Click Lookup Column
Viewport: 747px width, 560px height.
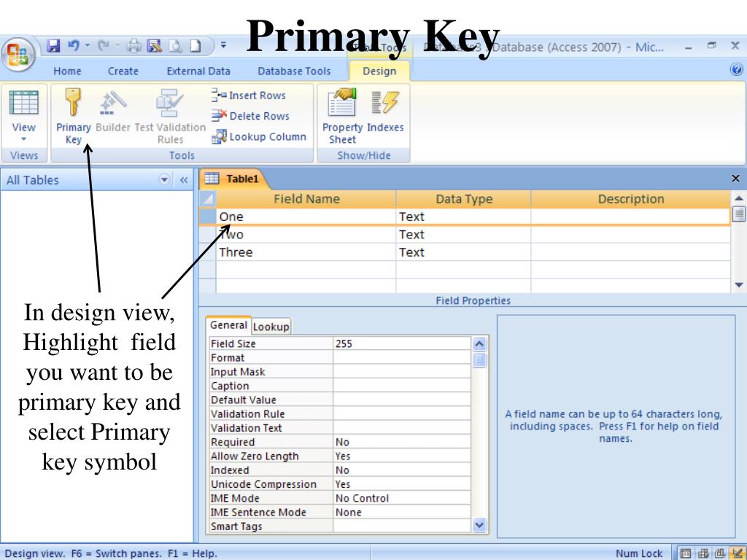pyautogui.click(x=259, y=136)
